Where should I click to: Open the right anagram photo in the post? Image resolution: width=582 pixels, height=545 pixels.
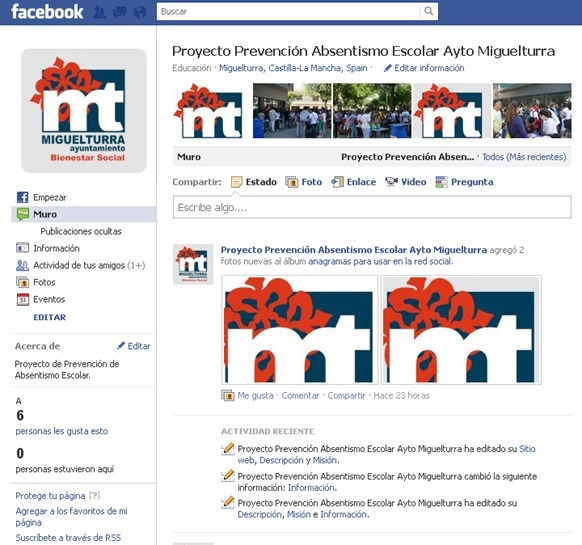point(461,330)
